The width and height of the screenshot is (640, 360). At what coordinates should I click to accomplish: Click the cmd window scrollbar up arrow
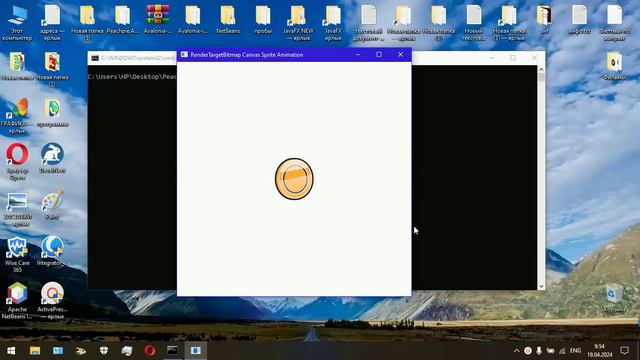pos(541,69)
